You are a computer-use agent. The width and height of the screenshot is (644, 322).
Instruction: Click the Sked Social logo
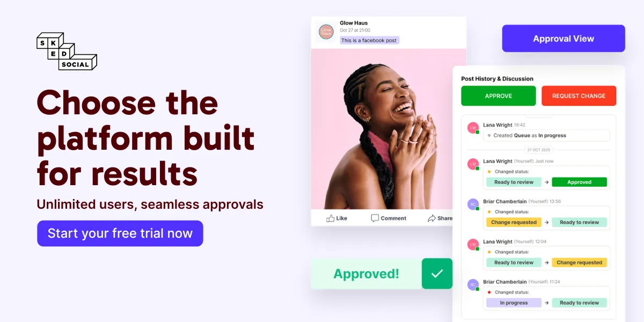pos(67,52)
